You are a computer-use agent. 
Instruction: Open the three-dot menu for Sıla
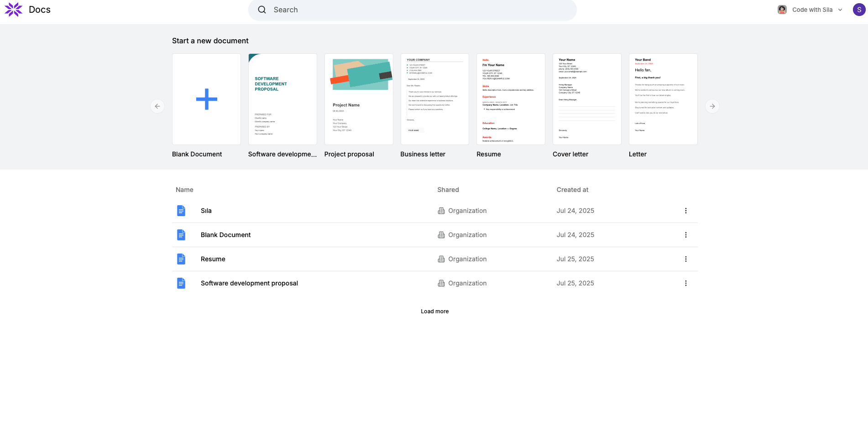click(685, 210)
